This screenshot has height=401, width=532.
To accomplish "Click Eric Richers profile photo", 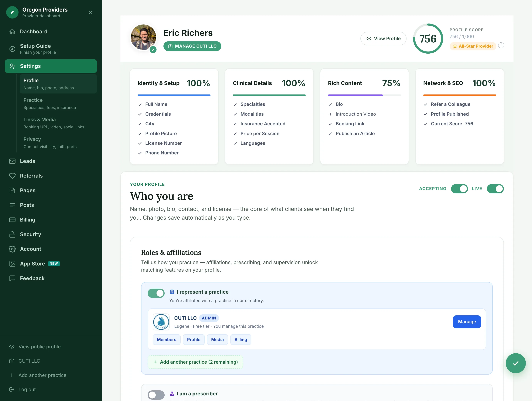I will tap(143, 37).
